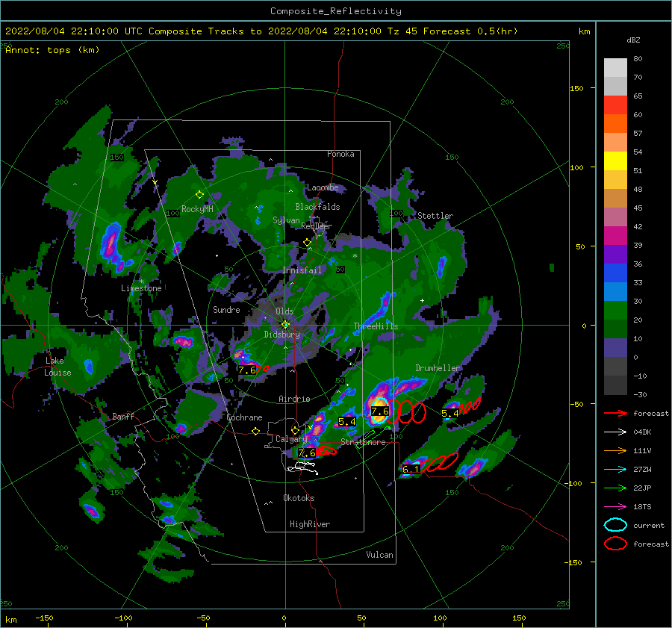Viewport: 672px width, 628px height.
Task: Click the Drumheller city label
Action: [438, 368]
